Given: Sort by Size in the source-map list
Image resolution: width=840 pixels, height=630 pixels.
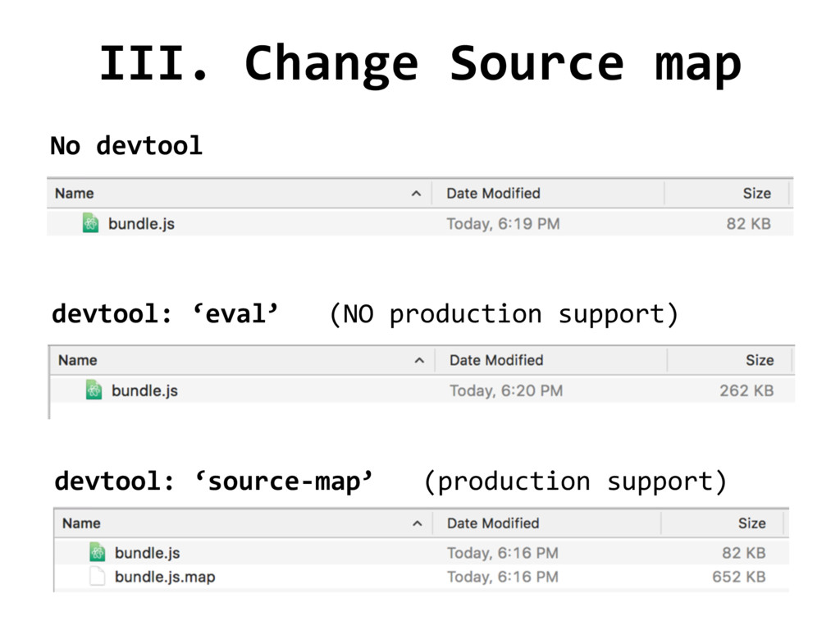Looking at the screenshot, I should (751, 523).
